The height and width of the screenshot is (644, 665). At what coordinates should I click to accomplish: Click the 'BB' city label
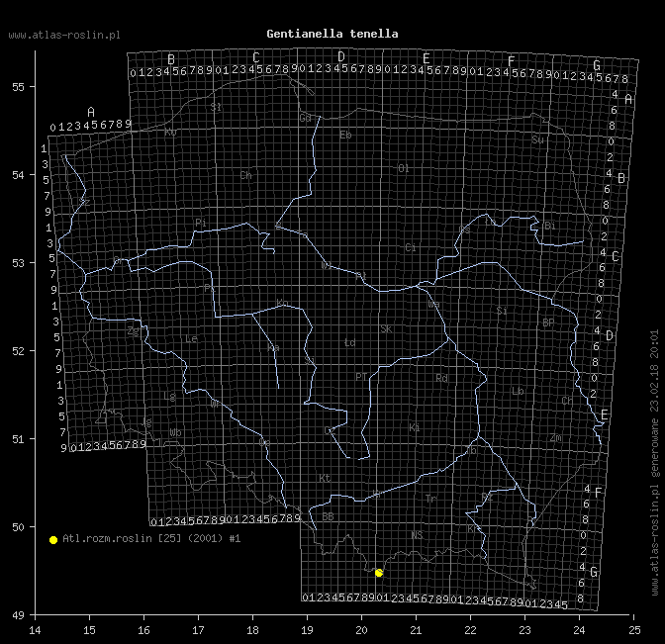pos(328,516)
